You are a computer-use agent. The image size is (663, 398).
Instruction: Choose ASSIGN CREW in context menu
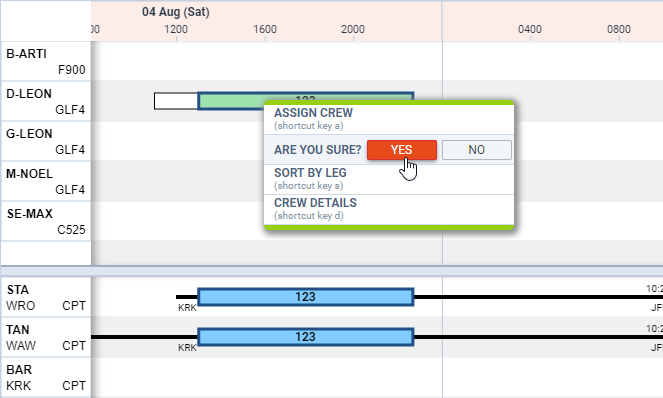click(x=389, y=119)
